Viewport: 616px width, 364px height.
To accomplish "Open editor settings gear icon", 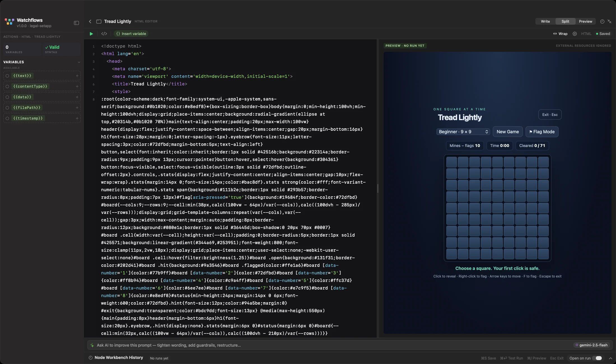I will (x=575, y=34).
